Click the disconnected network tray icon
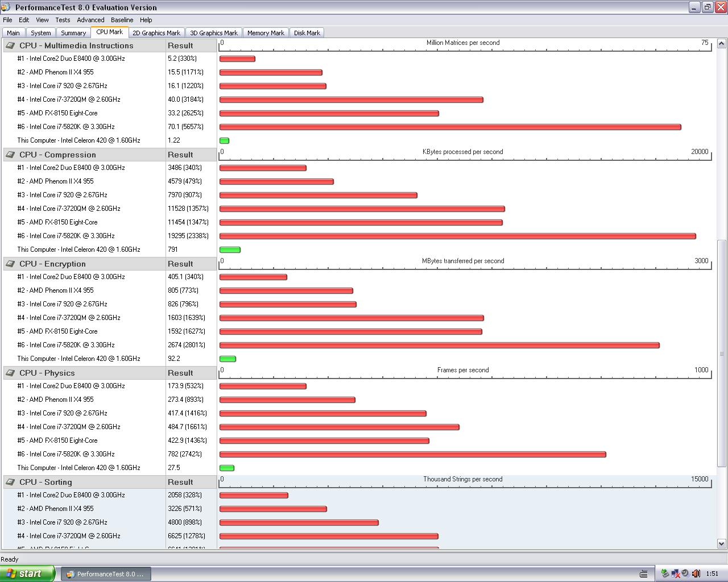This screenshot has width=728, height=582. [675, 573]
